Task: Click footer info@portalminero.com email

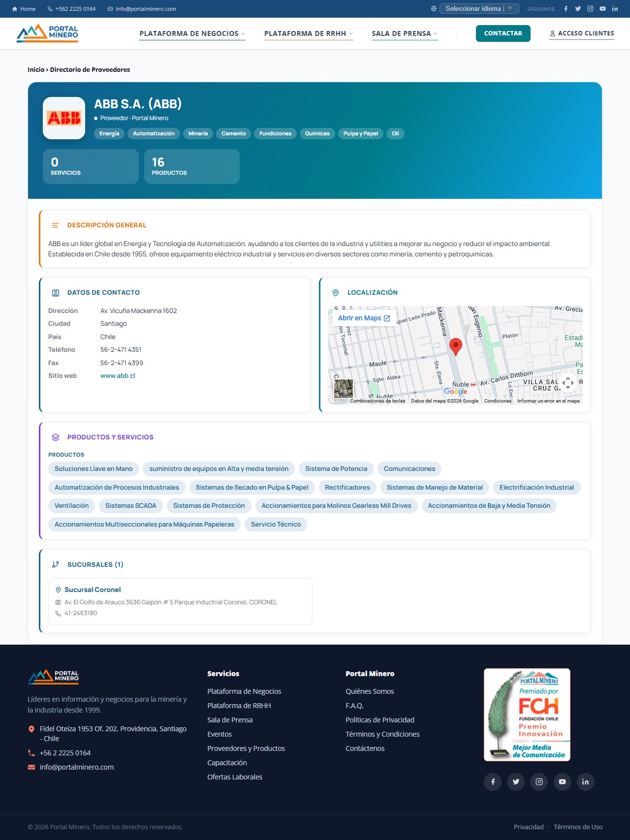Action: click(77, 767)
